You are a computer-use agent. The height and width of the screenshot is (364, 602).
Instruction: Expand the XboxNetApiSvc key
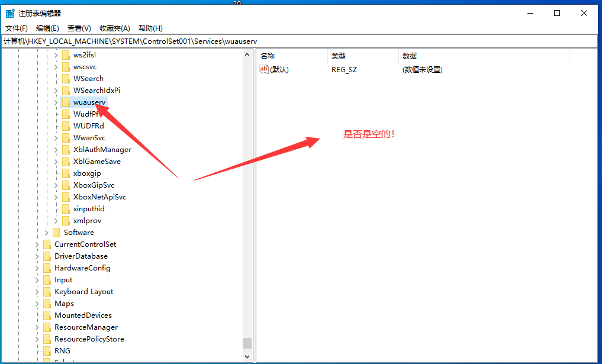tap(56, 197)
